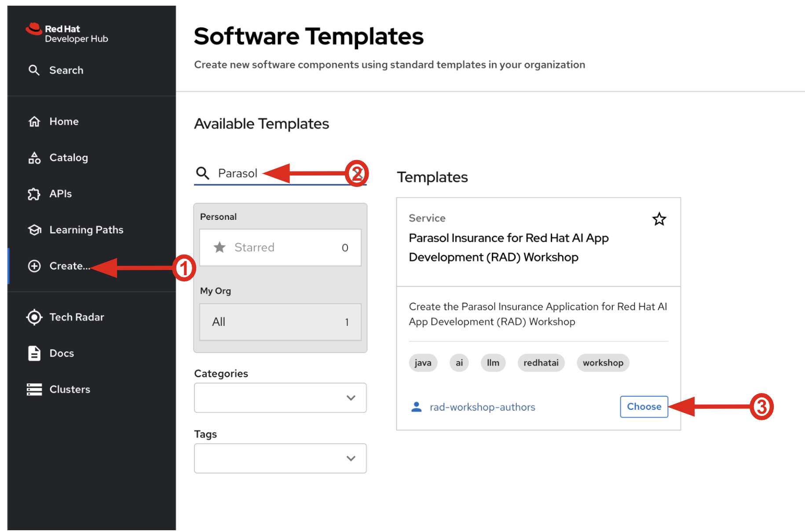Select the All filter under My Org
Image resolution: width=805 pixels, height=532 pixels.
(x=280, y=322)
